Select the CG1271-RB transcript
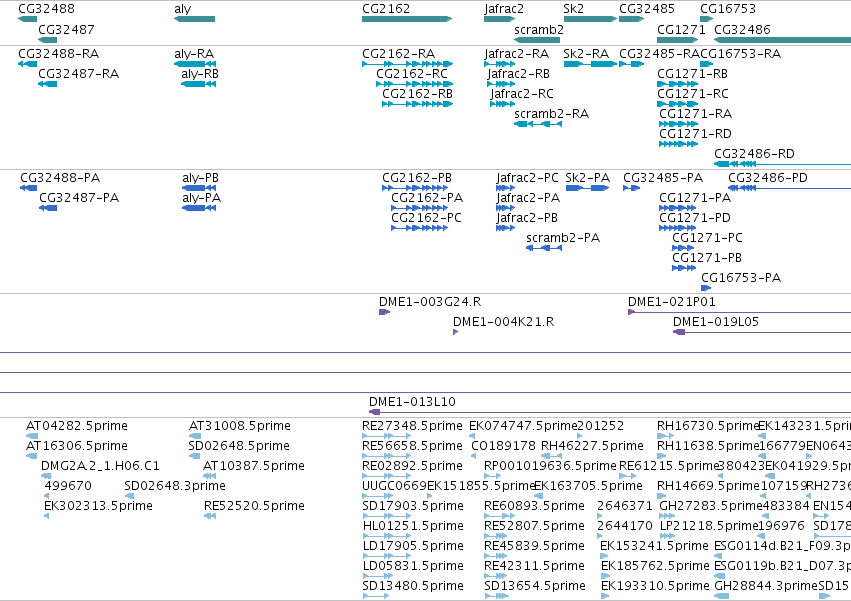This screenshot has width=851, height=601. click(x=677, y=84)
